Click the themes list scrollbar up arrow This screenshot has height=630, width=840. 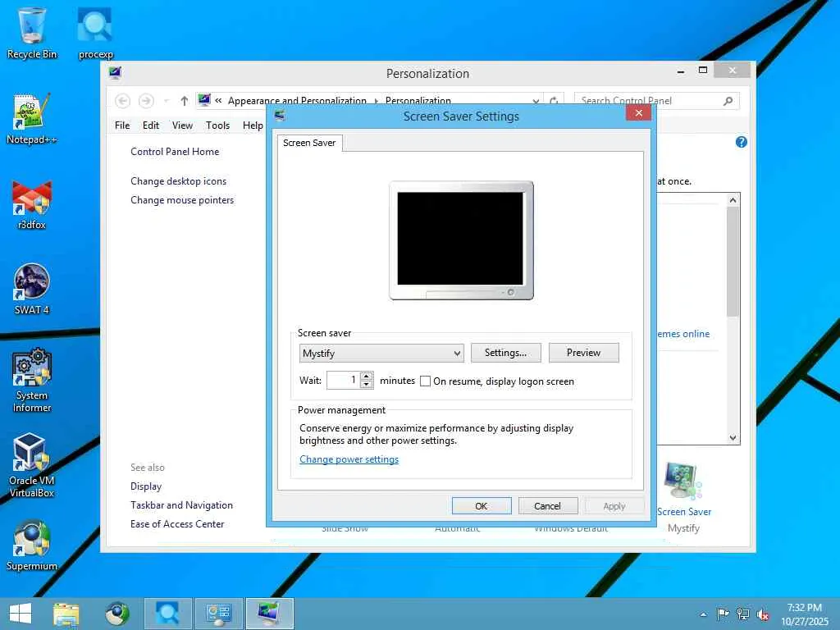733,200
